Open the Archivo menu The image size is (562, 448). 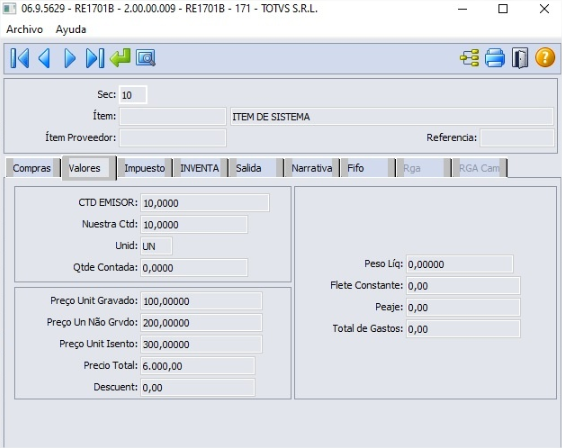coord(24,29)
